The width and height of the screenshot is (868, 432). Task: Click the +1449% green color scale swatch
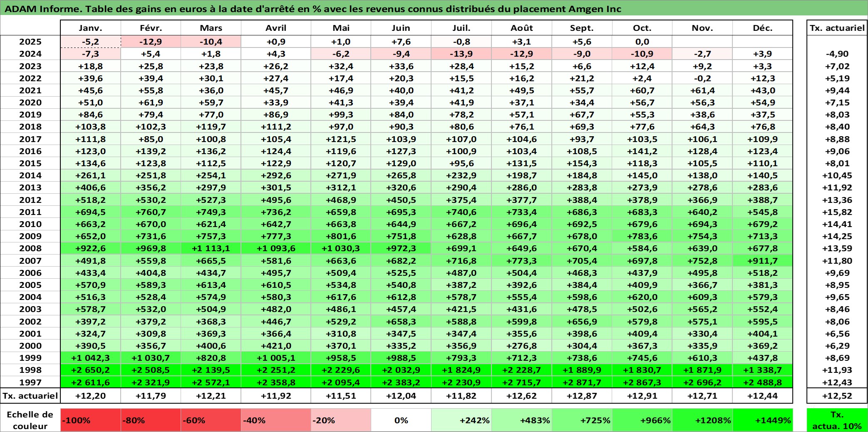pyautogui.click(x=763, y=420)
